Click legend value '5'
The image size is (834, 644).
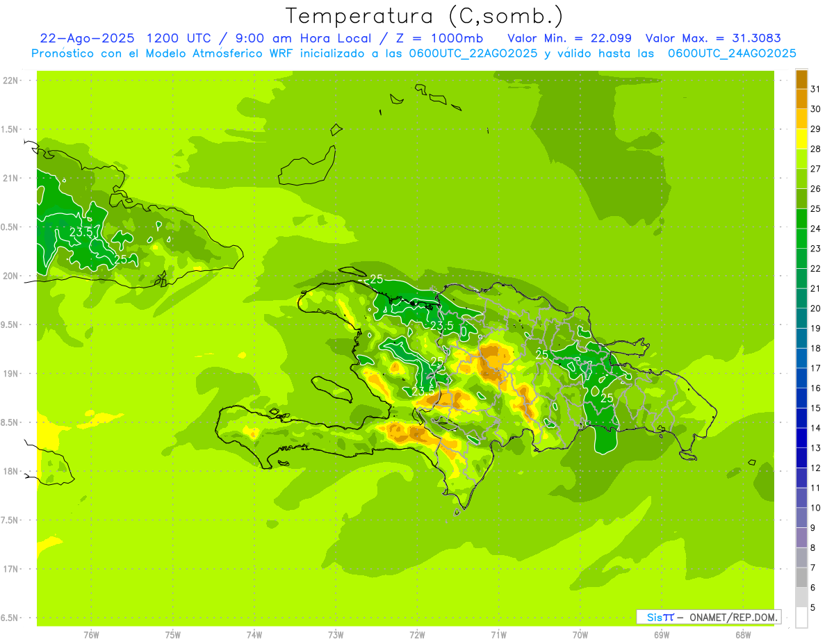(x=813, y=608)
